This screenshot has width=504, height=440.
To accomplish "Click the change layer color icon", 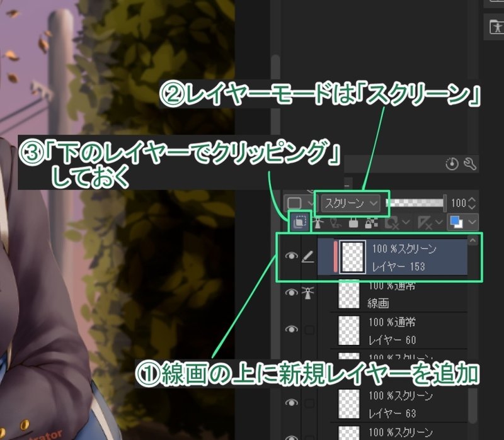I will [456, 222].
